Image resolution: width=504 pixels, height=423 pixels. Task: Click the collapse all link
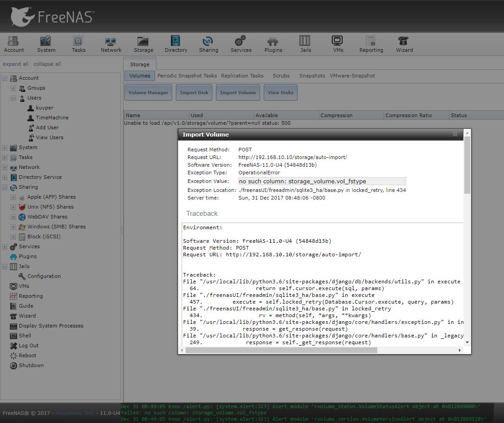click(x=47, y=64)
